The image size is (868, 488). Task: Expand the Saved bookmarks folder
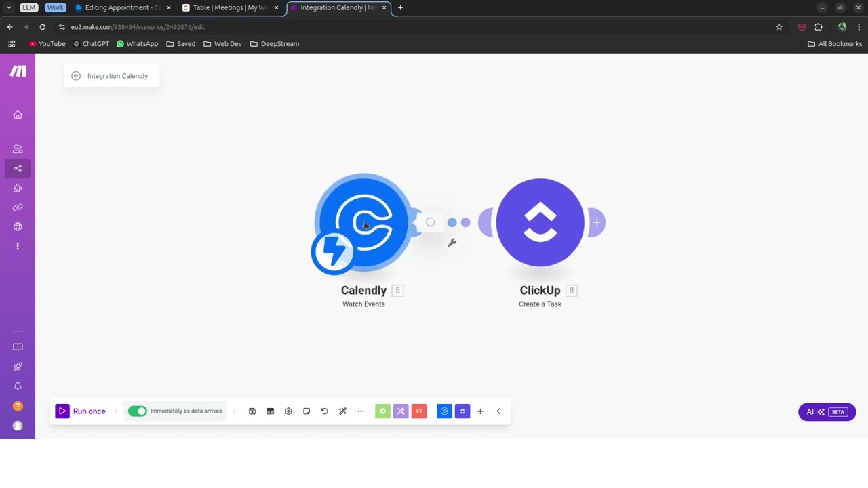click(180, 43)
